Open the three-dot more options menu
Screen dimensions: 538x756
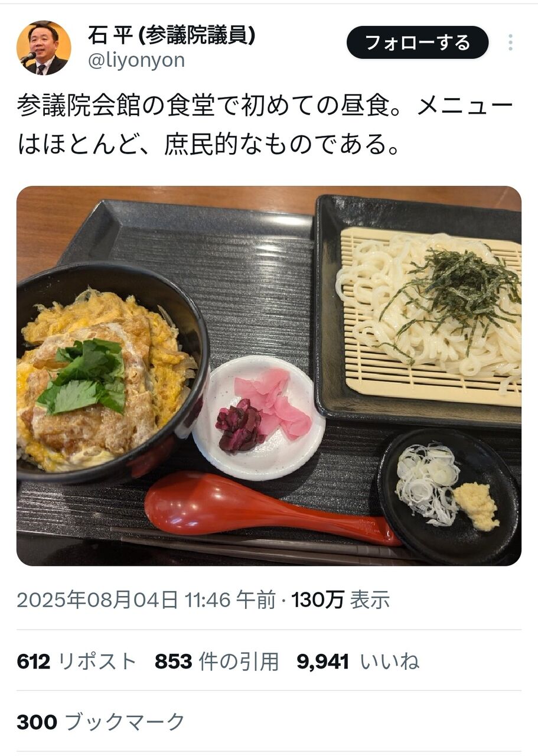pyautogui.click(x=510, y=43)
